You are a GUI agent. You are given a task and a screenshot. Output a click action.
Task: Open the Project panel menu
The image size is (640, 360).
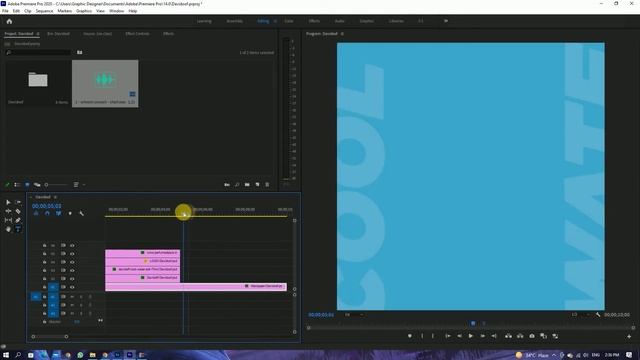coord(38,34)
